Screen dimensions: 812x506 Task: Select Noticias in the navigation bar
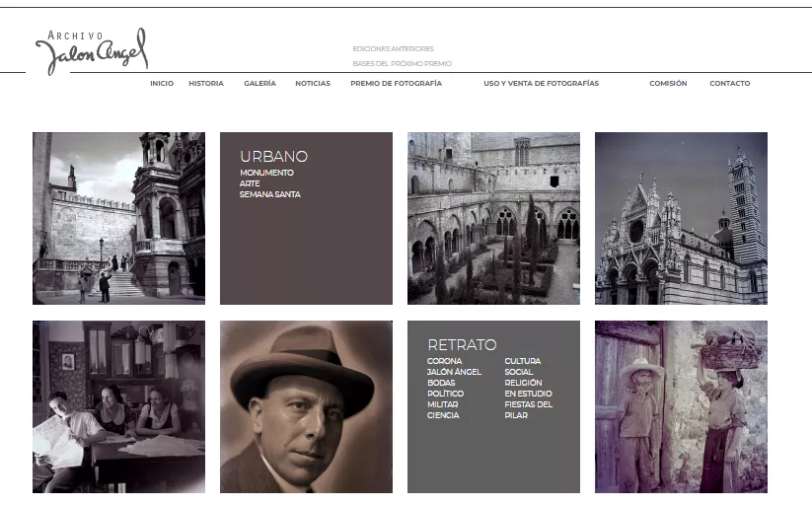(x=313, y=84)
